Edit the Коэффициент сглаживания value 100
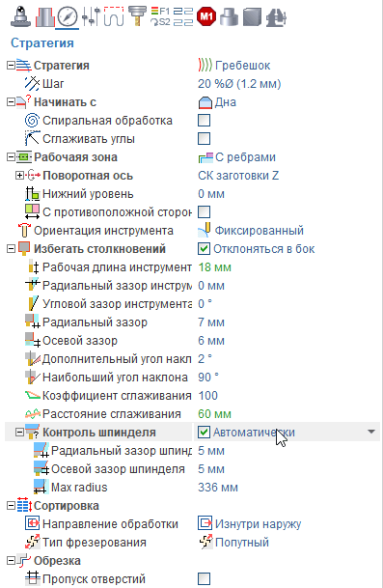 tap(208, 395)
